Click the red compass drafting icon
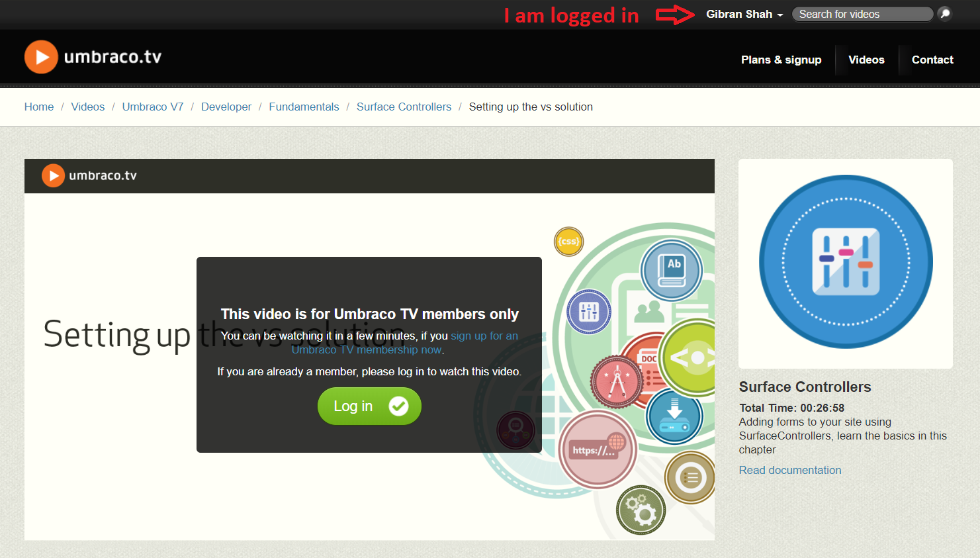The height and width of the screenshot is (558, 980). pos(617,382)
